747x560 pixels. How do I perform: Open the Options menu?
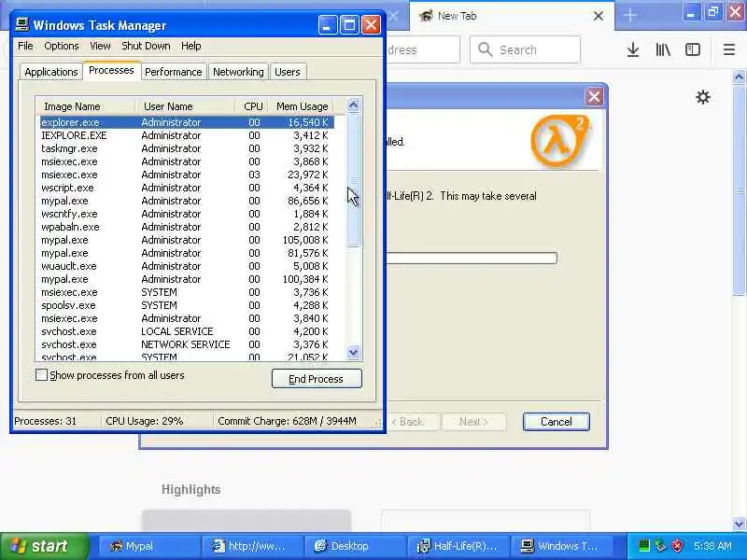coord(62,46)
